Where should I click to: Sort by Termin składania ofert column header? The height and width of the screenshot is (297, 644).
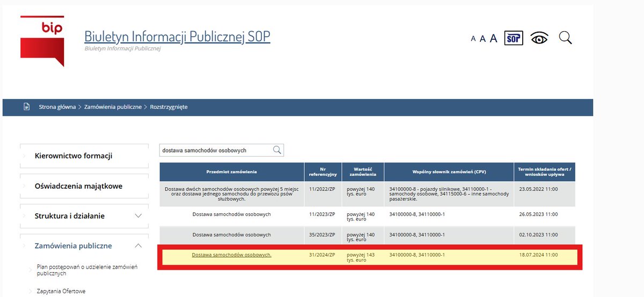point(545,172)
